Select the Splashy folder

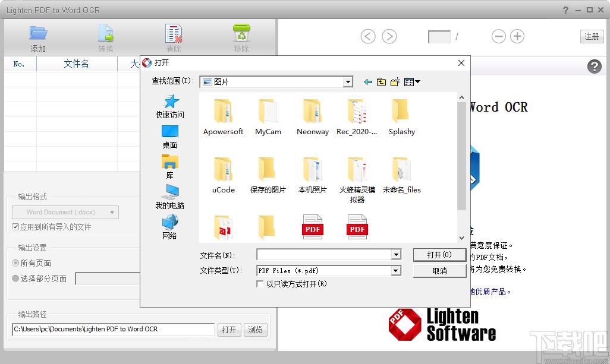[402, 116]
